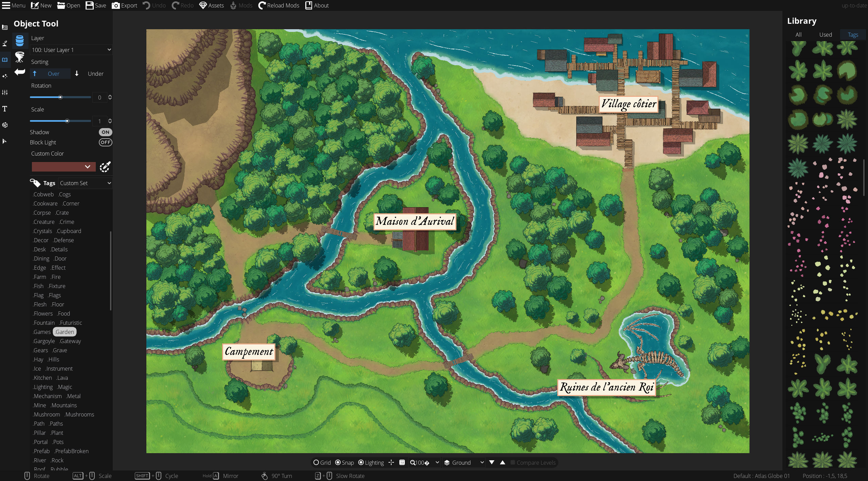Image resolution: width=868 pixels, height=481 pixels.
Task: Select the barrel Object Tool icon
Action: [x=20, y=41]
